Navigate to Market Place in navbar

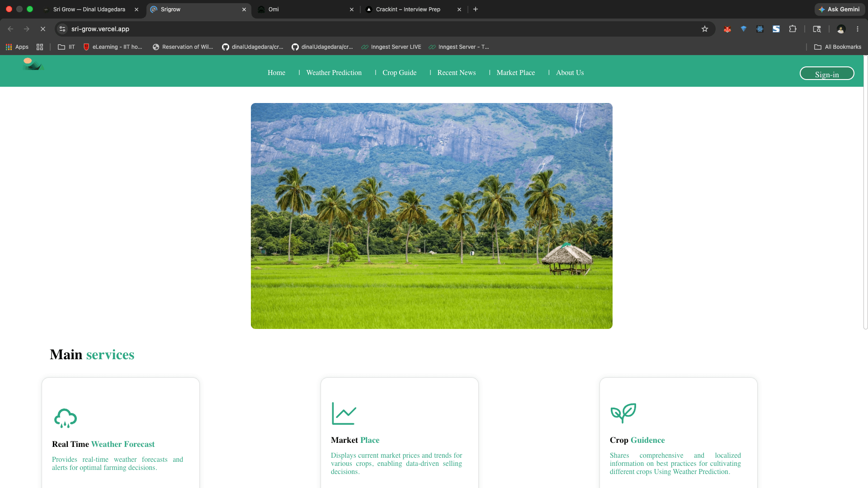515,73
